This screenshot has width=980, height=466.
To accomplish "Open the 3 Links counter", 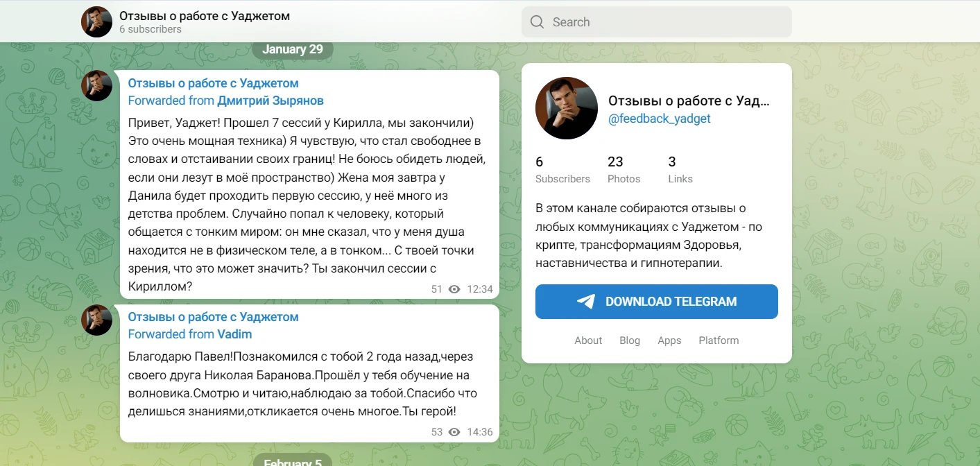I will click(x=680, y=169).
